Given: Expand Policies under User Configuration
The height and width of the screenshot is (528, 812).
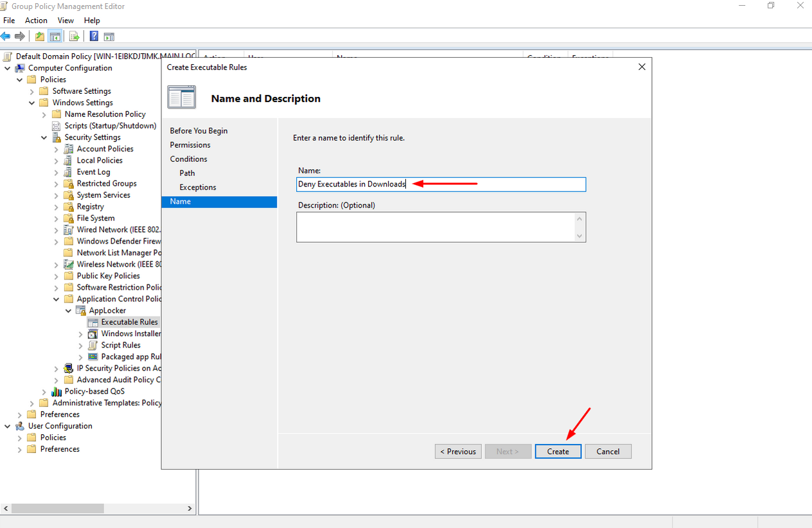Looking at the screenshot, I should tap(20, 437).
